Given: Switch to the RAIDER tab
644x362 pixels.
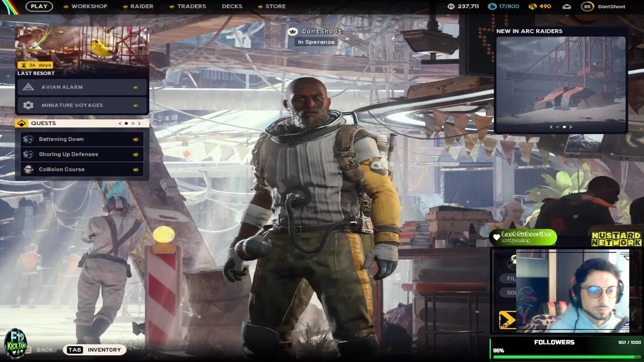Looking at the screenshot, I should [142, 7].
